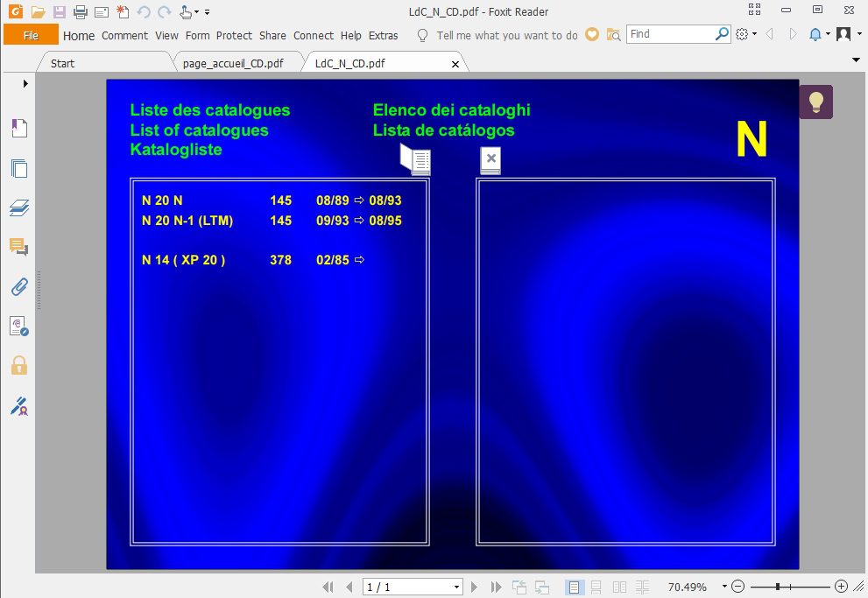Expand the left navigation panel arrow

(x=25, y=83)
